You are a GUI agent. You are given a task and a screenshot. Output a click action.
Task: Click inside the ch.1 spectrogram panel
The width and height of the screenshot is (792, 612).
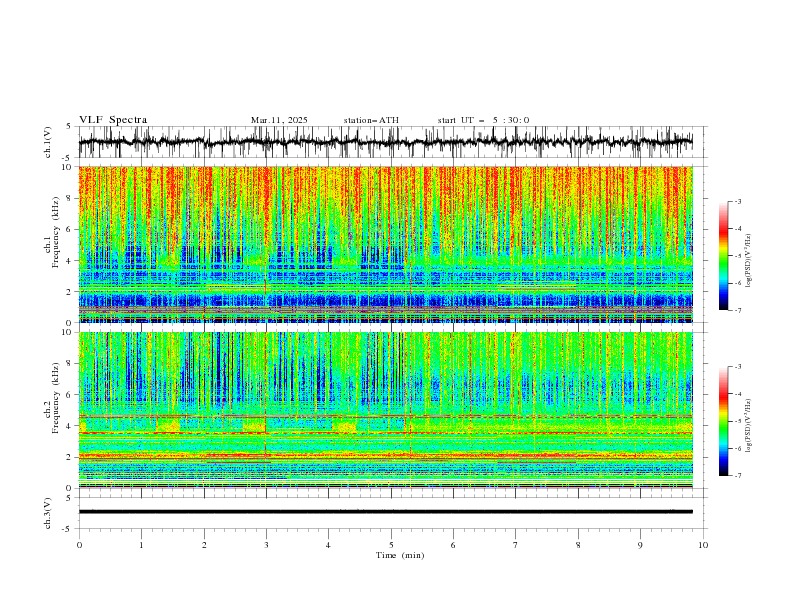coord(385,244)
